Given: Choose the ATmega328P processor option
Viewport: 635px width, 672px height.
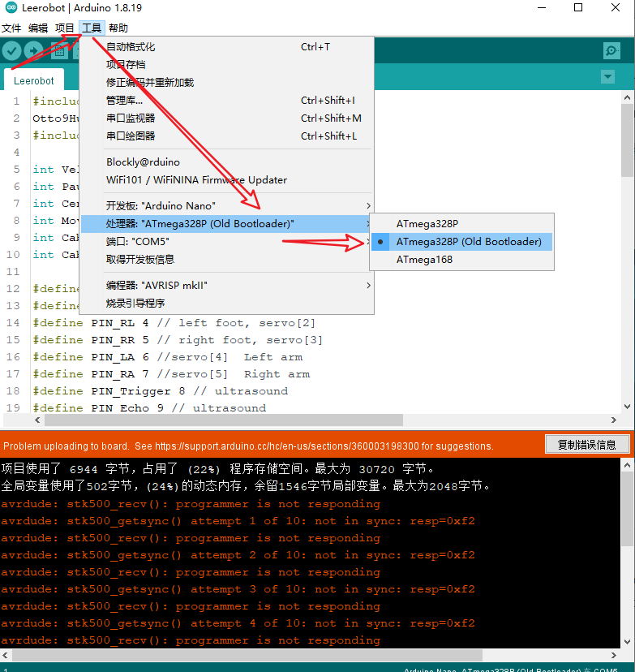Looking at the screenshot, I should (x=427, y=224).
